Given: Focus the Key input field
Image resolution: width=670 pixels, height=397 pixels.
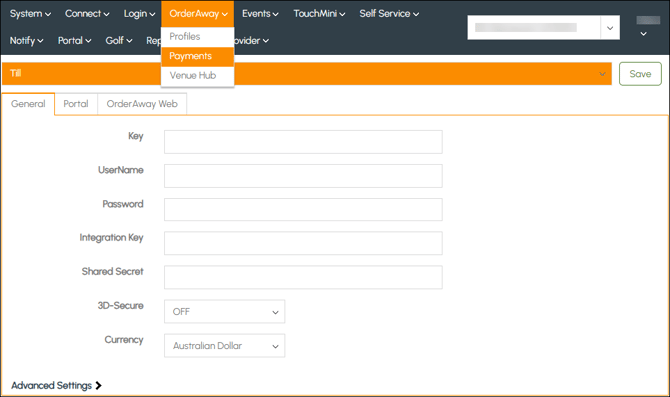Looking at the screenshot, I should (303, 142).
